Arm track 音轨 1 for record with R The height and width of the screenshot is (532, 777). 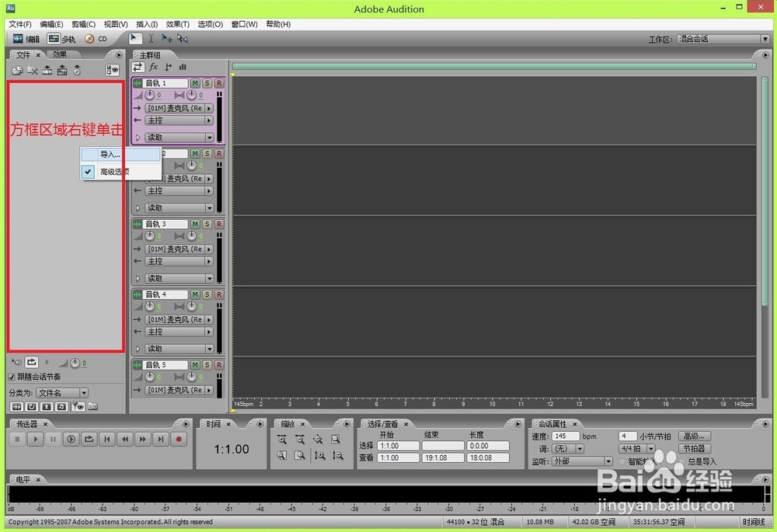coord(219,83)
